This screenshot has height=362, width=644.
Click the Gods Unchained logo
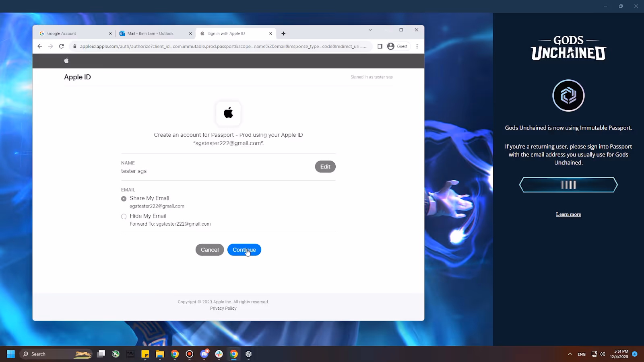click(568, 48)
